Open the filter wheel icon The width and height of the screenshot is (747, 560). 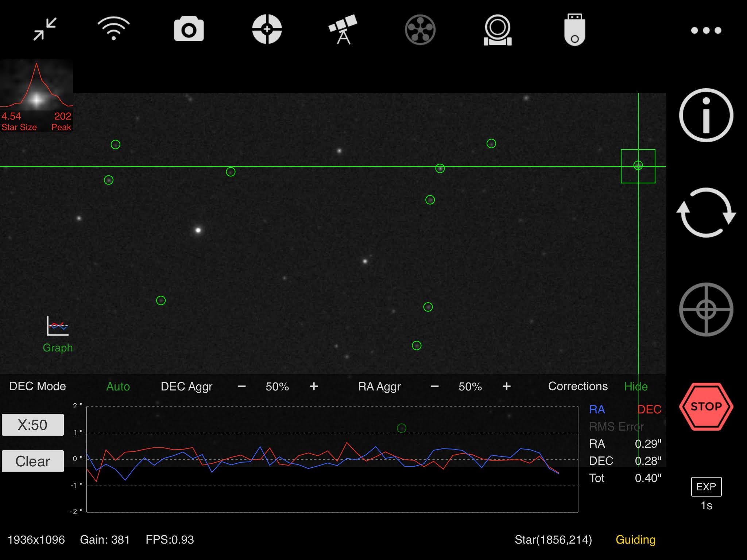click(420, 30)
